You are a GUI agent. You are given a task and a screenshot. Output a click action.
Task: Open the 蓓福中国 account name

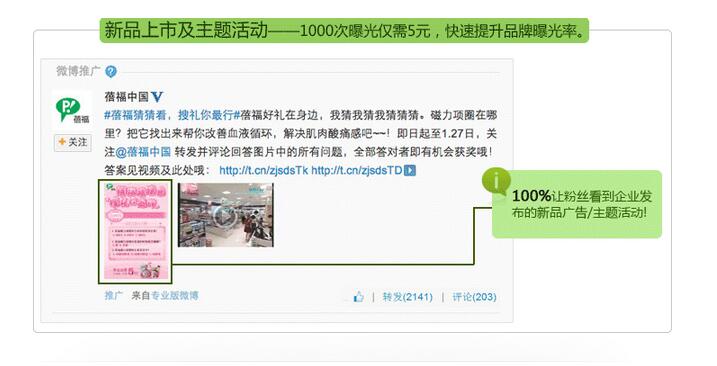coord(127,97)
